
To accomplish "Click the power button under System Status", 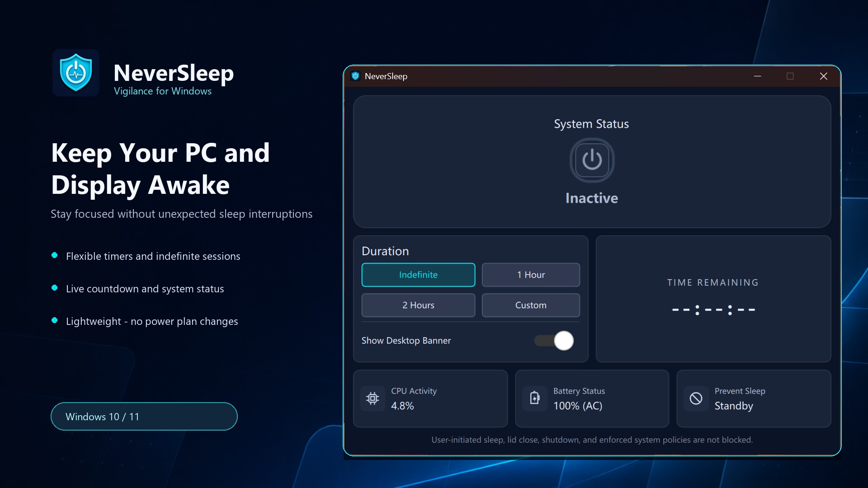I will pyautogui.click(x=592, y=160).
